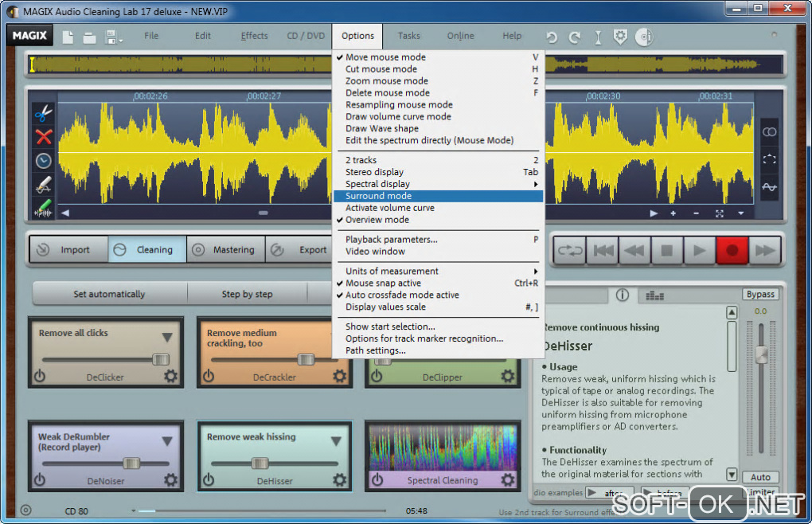The height and width of the screenshot is (524, 812).
Task: Toggle the loop playback button
Action: (x=569, y=250)
